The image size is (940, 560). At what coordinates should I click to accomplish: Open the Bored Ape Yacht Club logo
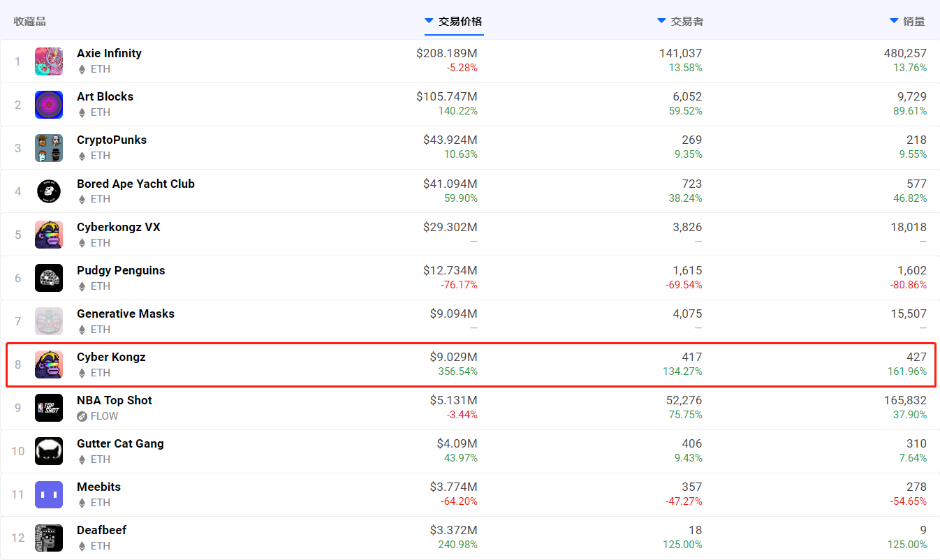tap(49, 191)
